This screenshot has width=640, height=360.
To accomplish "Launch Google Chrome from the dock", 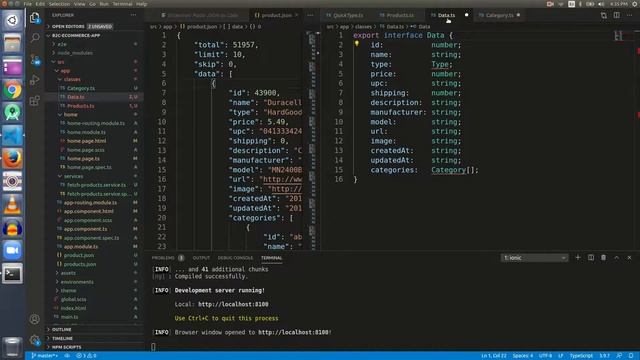I will click(x=12, y=90).
